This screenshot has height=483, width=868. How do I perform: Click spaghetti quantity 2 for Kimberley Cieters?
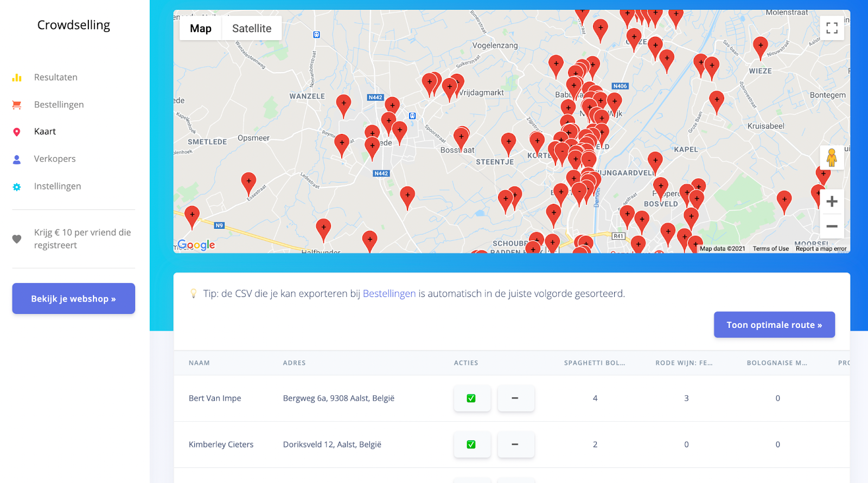(595, 445)
